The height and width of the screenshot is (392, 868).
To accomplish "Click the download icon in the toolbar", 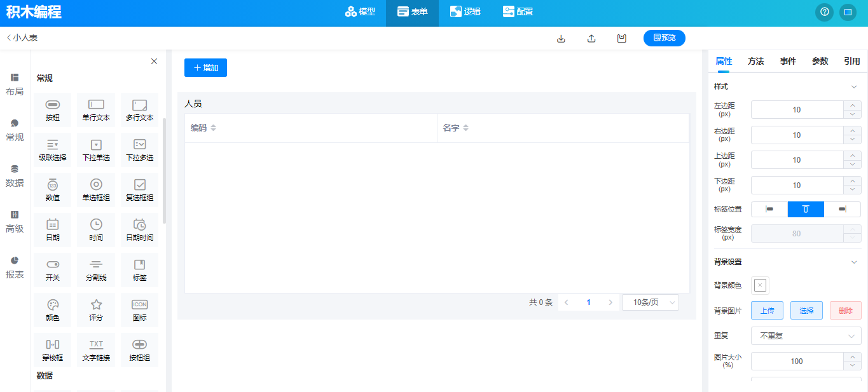I will coord(561,38).
